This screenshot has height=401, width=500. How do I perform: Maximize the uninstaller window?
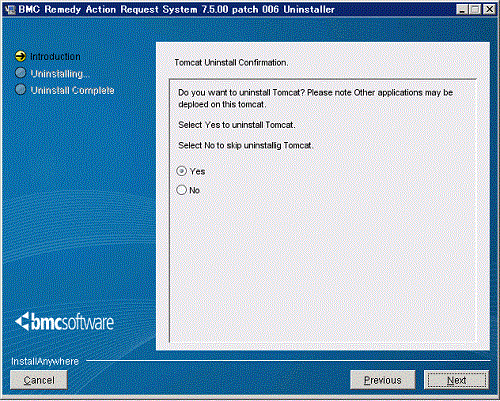475,9
